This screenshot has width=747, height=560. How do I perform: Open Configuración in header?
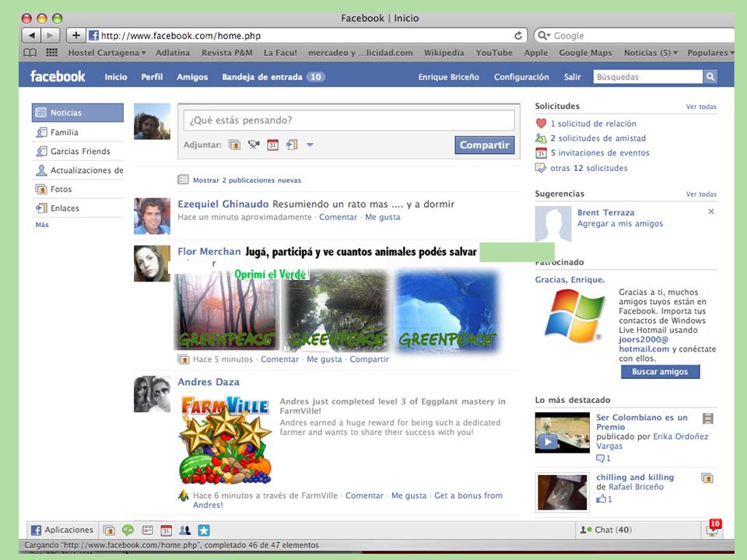click(521, 77)
